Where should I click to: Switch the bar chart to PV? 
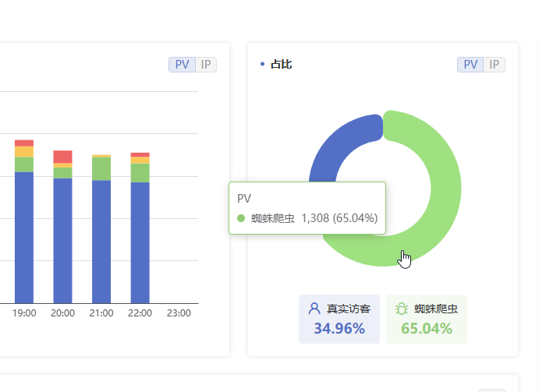(x=182, y=65)
